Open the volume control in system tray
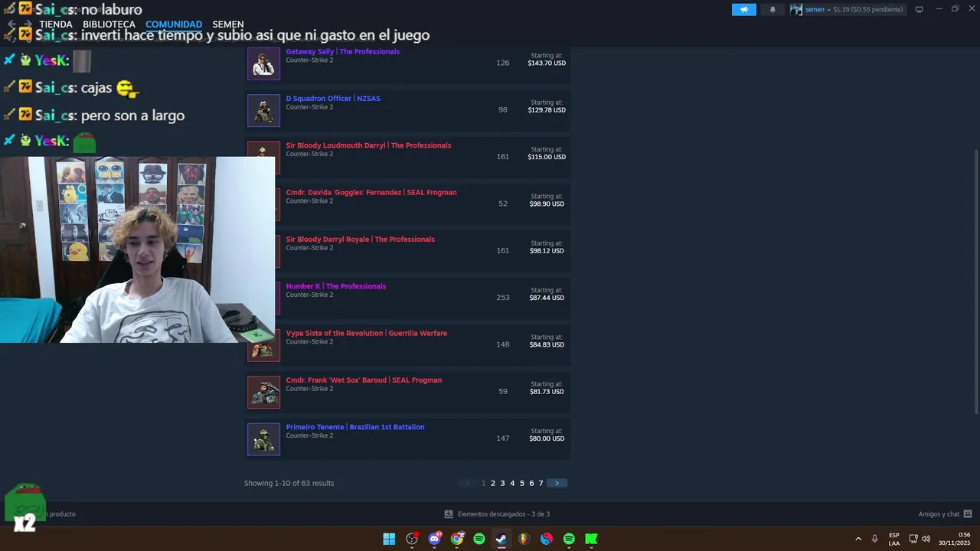 click(926, 539)
